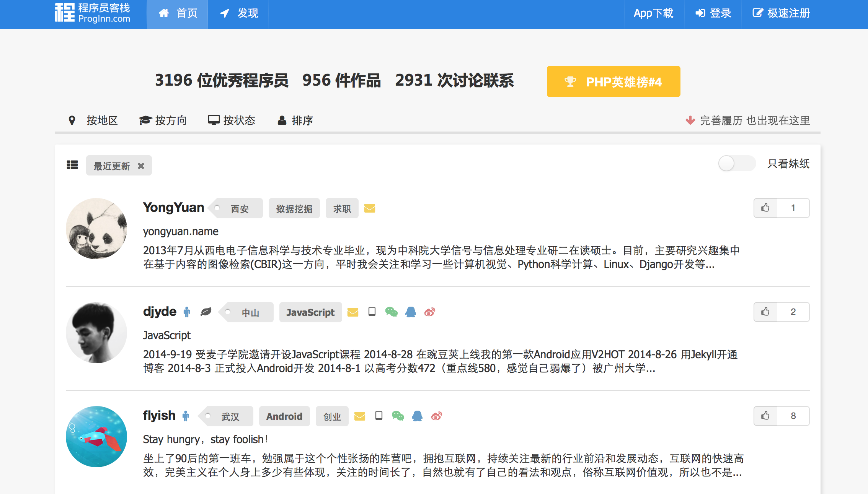868x494 pixels.
Task: Click the 创业 status tag
Action: pos(332,416)
